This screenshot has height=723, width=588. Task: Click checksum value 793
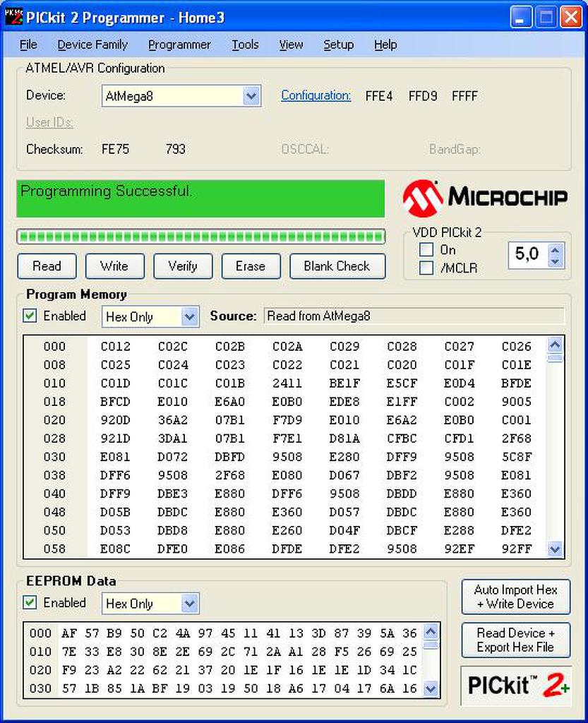(x=176, y=149)
